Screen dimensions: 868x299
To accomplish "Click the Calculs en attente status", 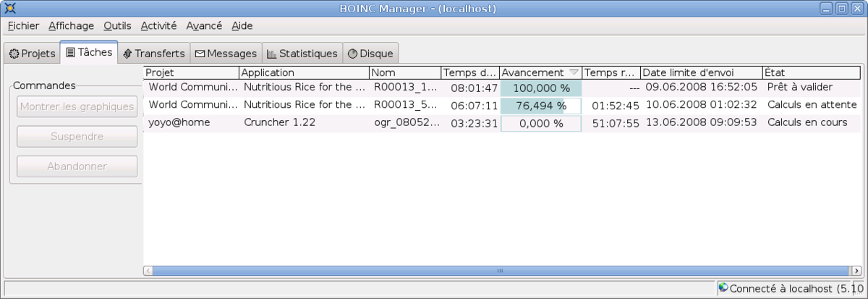I will pos(812,105).
